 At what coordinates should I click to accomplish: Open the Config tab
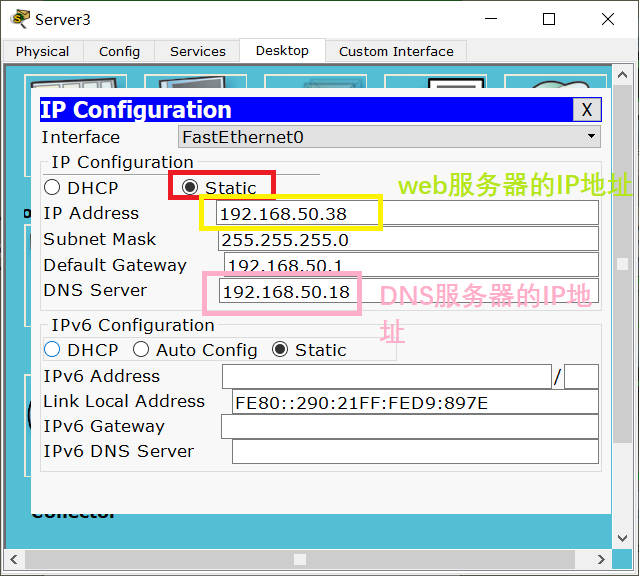click(119, 51)
